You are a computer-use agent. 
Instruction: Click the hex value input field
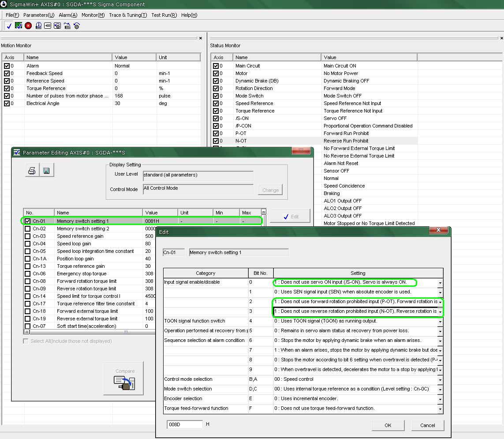(184, 424)
